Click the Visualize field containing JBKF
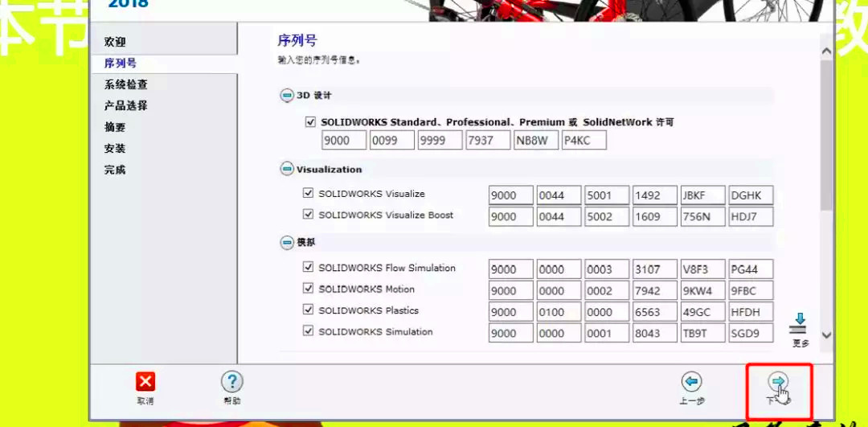The height and width of the screenshot is (427, 868). [x=703, y=195]
